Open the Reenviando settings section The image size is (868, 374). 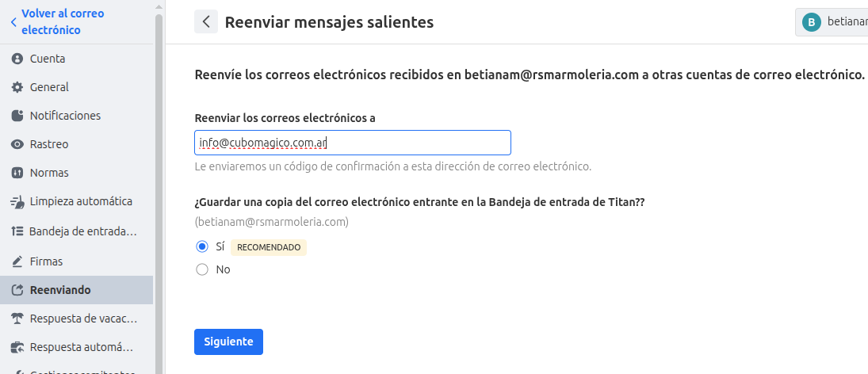pos(60,290)
